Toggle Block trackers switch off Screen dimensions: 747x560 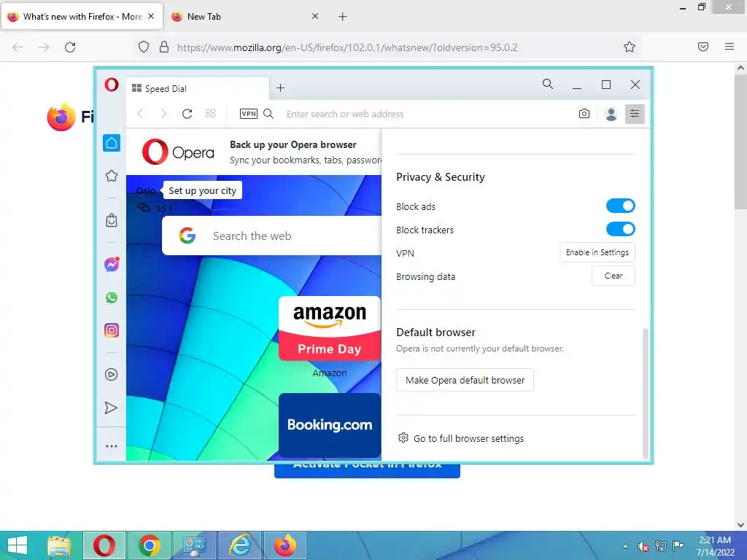point(620,229)
